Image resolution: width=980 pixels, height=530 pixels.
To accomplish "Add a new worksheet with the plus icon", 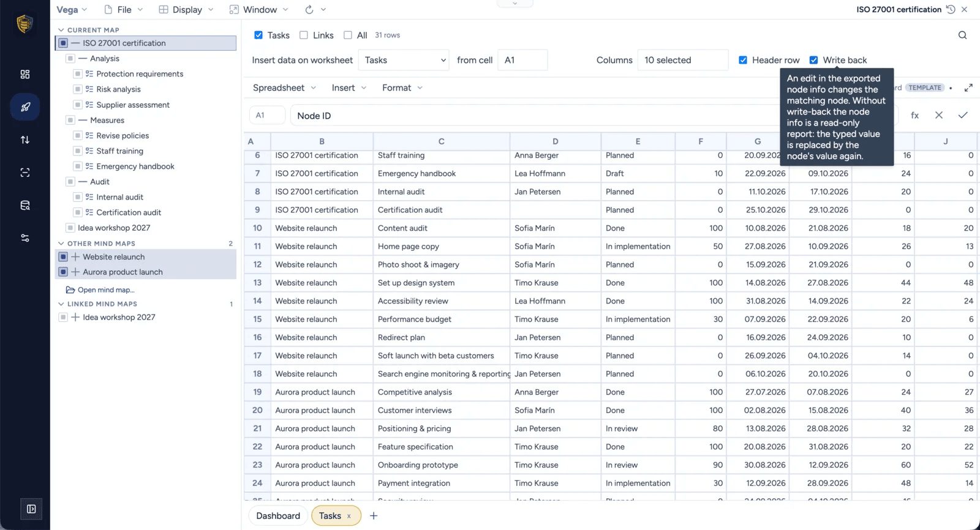I will (374, 516).
